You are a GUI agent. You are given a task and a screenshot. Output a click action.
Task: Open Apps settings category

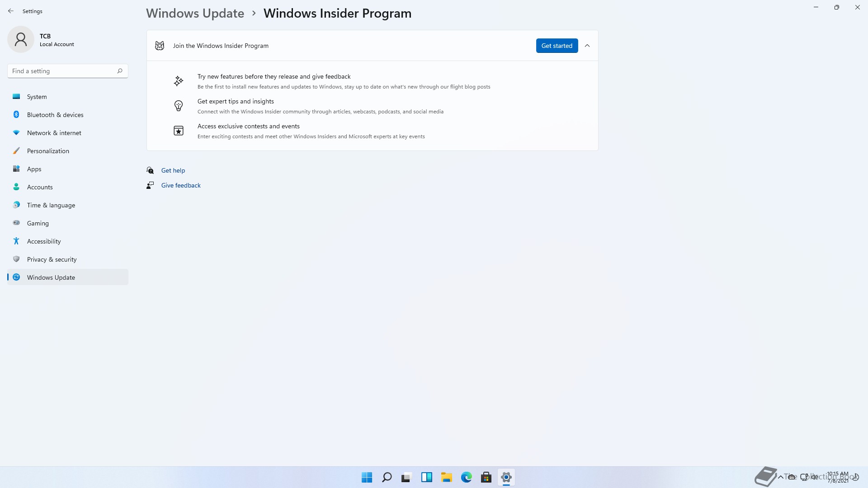click(x=68, y=169)
